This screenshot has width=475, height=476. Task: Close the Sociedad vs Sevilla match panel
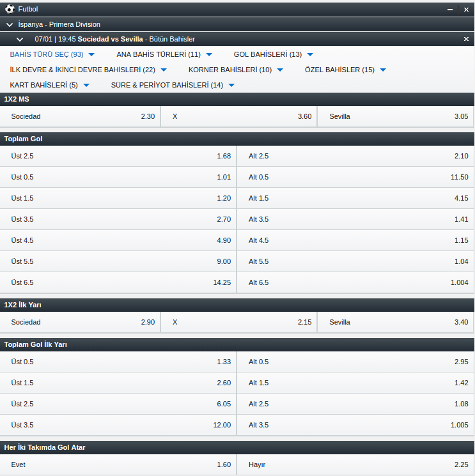(x=466, y=39)
